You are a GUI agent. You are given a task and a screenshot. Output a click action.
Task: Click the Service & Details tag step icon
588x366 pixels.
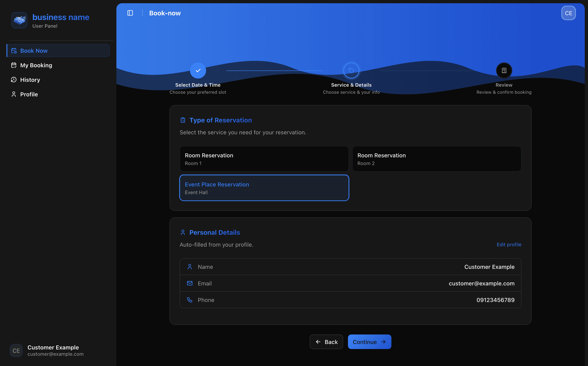pyautogui.click(x=351, y=70)
